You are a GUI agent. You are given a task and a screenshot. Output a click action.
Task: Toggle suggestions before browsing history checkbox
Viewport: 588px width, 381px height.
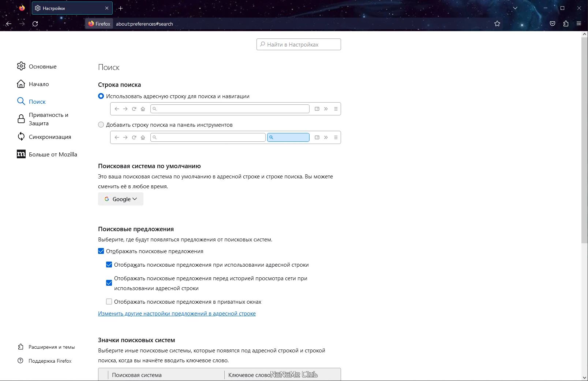109,283
